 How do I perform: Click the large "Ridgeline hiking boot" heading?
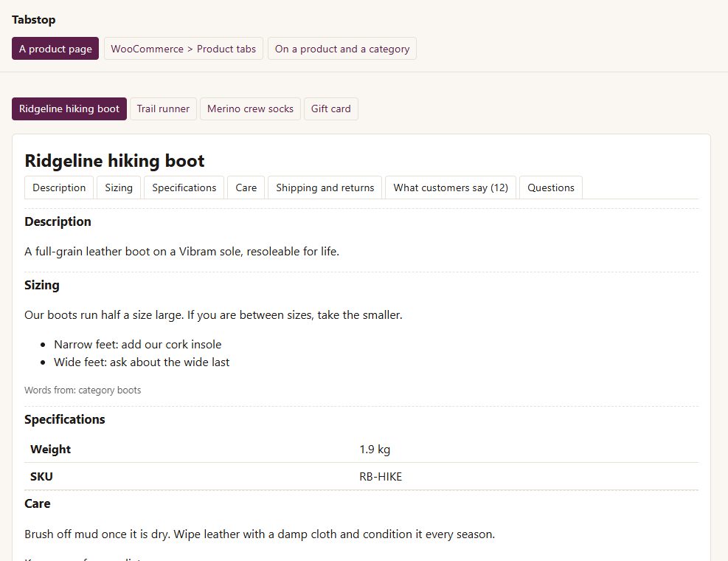[x=114, y=161]
